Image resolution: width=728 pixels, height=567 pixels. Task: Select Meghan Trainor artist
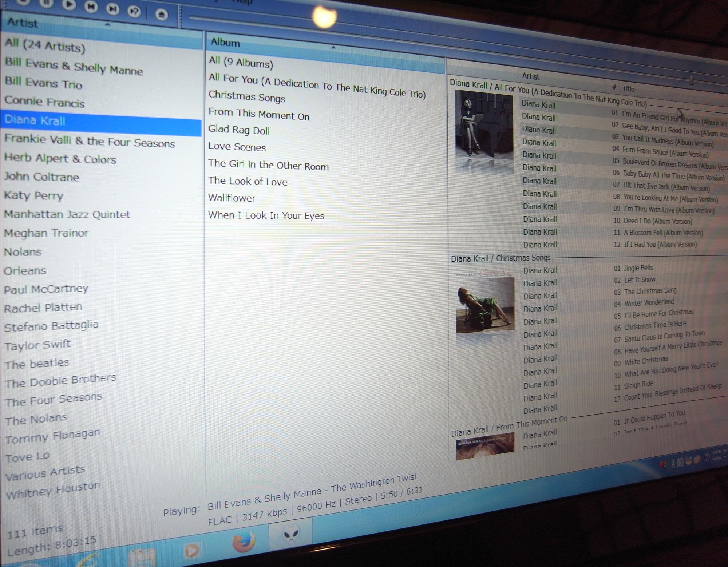pos(46,233)
